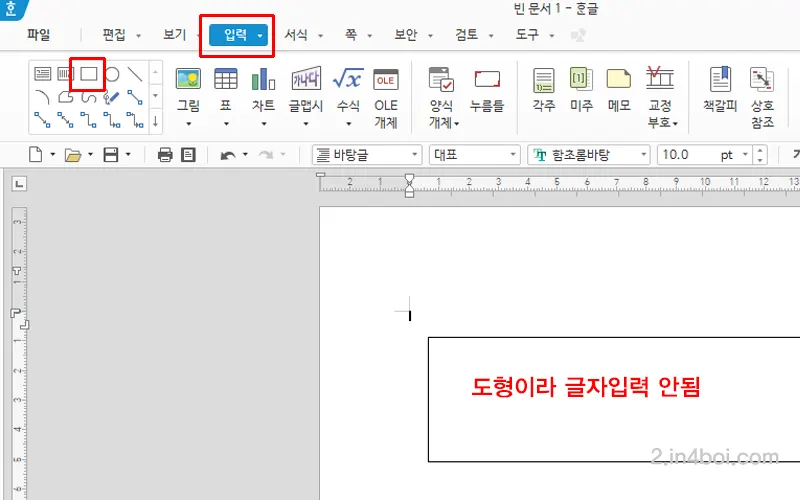Click the print icon
800x500 pixels.
pos(165,155)
